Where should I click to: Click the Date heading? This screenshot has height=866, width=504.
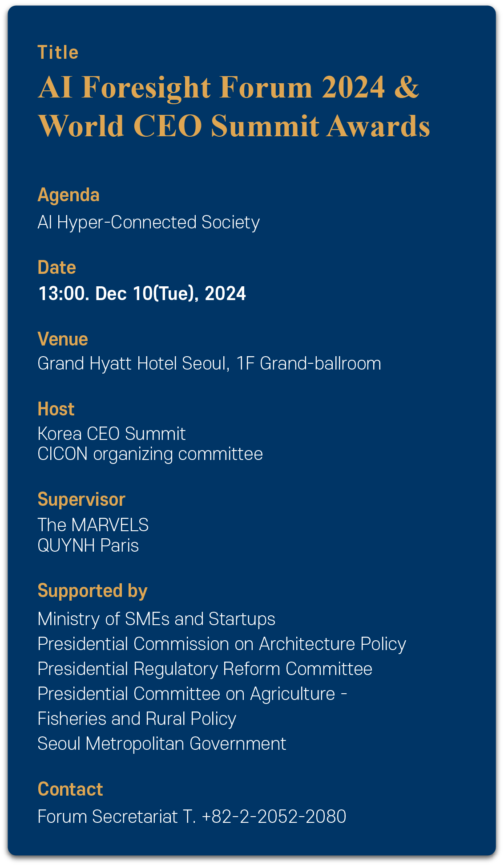(57, 268)
